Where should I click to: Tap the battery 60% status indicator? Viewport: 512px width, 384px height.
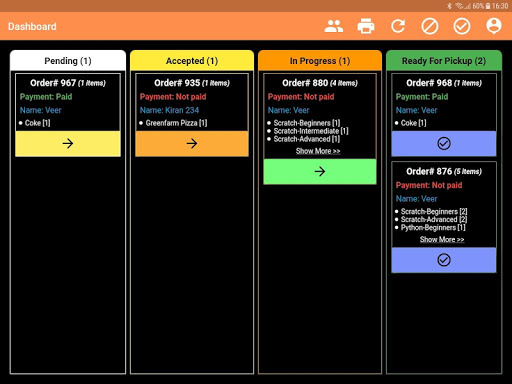[x=481, y=6]
